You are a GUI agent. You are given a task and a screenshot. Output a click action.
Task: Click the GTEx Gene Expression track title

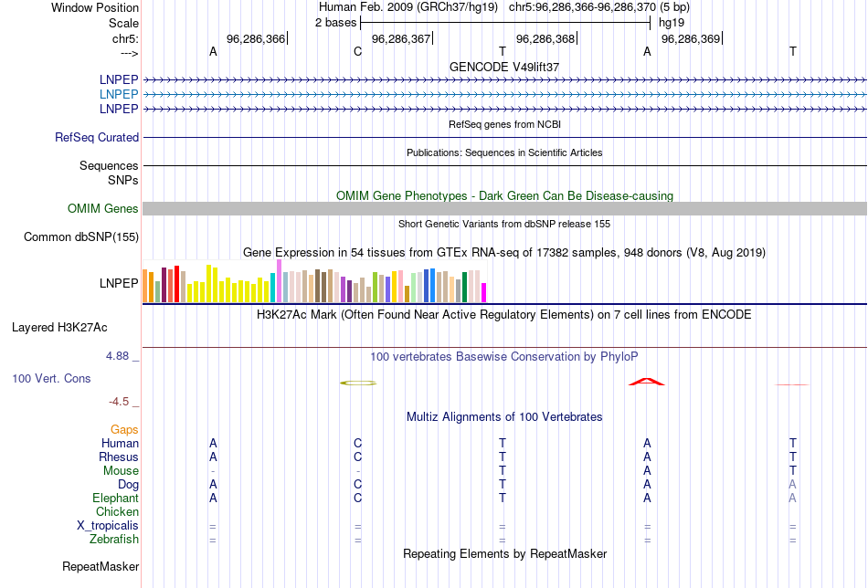(504, 253)
